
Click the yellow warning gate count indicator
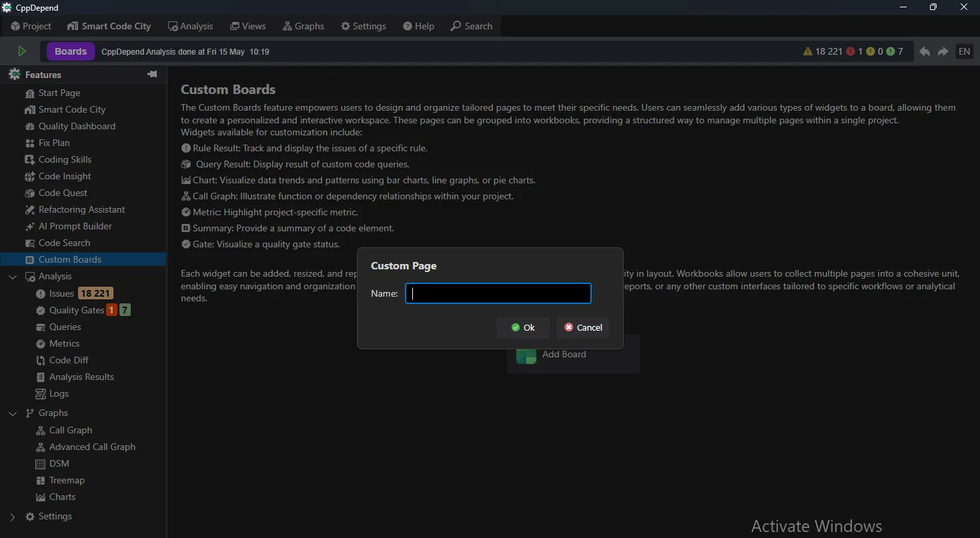875,51
